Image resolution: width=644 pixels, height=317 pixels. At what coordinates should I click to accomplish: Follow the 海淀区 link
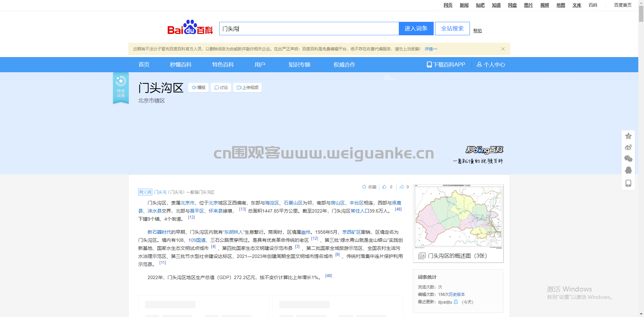pyautogui.click(x=272, y=203)
